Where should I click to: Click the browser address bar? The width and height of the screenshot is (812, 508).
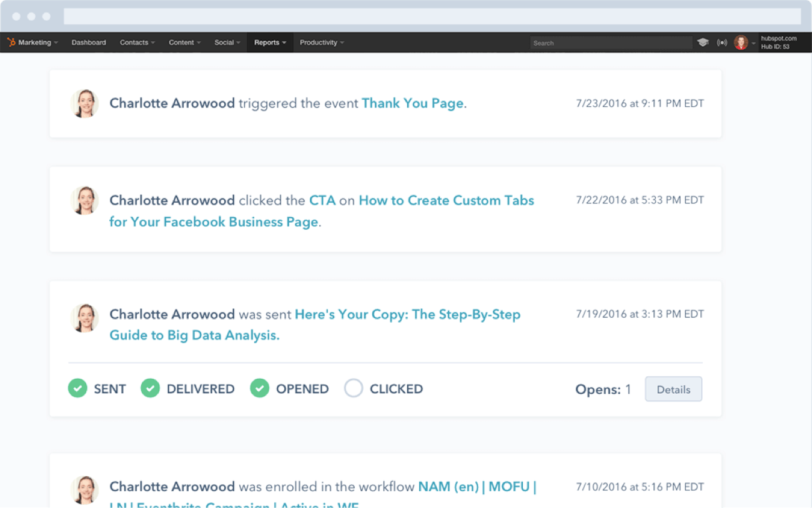tap(432, 16)
